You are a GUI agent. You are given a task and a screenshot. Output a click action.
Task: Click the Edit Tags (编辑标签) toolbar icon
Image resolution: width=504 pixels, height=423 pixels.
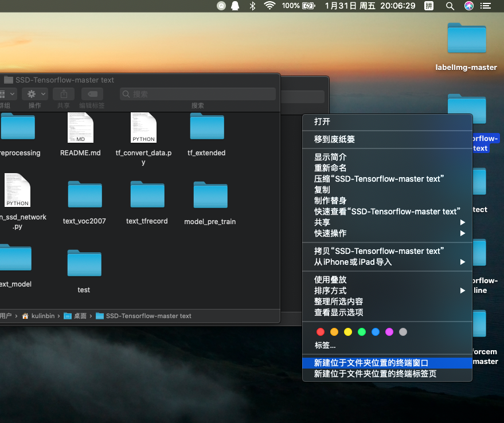(x=92, y=93)
